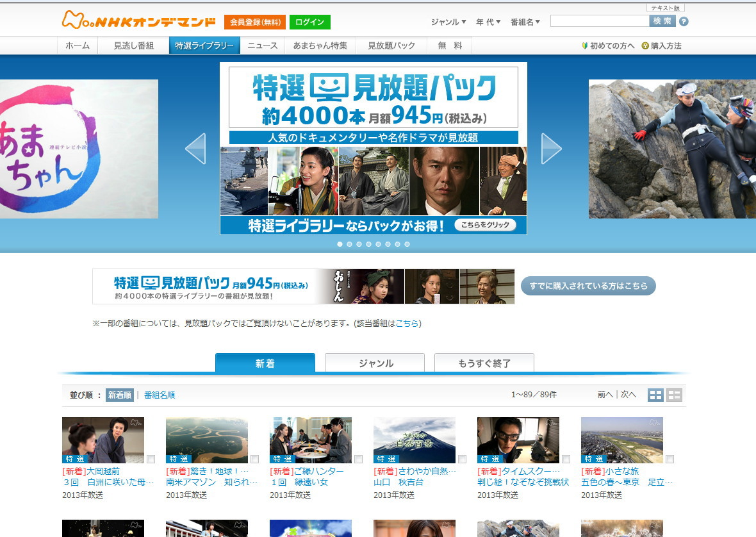Click the rock-climbing divers carousel image
The height and width of the screenshot is (537, 756).
point(672,149)
